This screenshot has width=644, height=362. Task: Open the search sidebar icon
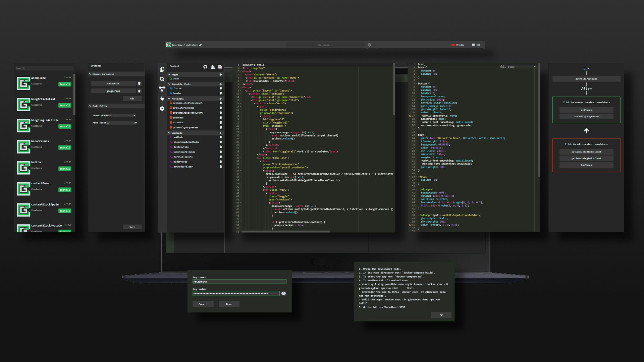tap(162, 79)
